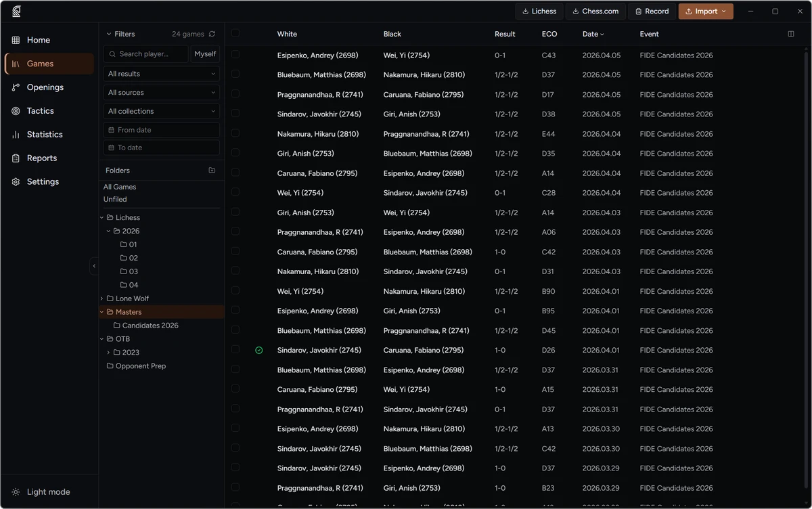Viewport: 812px width, 509px height.
Task: Click the orange Import button
Action: pyautogui.click(x=706, y=11)
